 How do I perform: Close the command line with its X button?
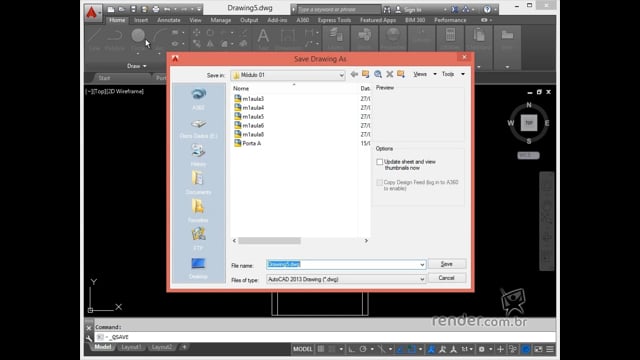click(x=89, y=328)
